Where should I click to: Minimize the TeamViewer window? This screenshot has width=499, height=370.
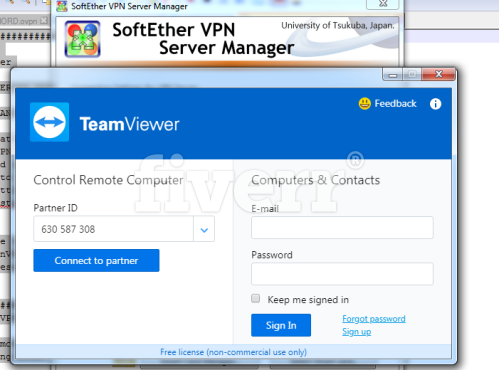pos(393,75)
